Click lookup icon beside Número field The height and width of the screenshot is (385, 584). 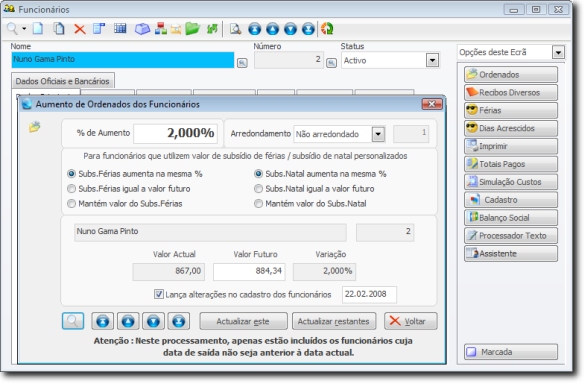click(331, 63)
